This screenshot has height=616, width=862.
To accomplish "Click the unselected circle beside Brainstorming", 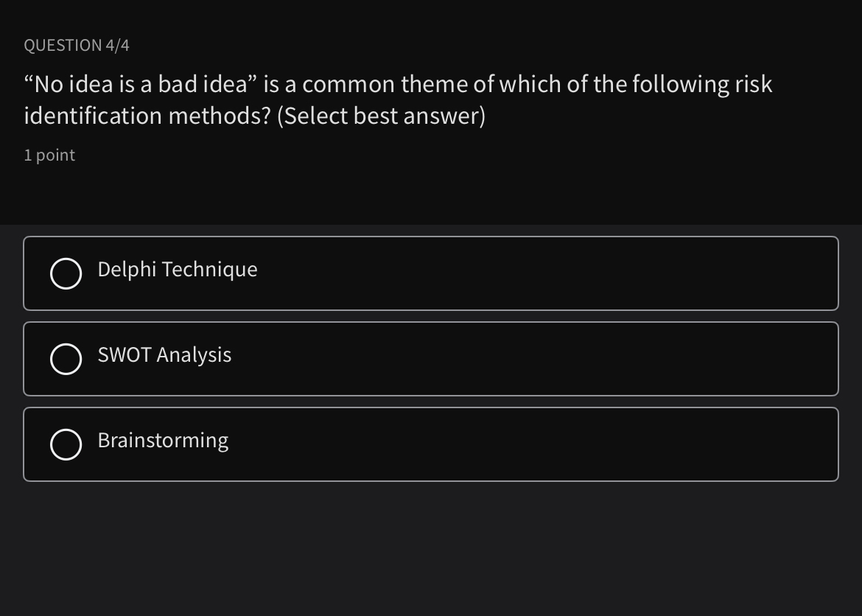I will pos(66,444).
